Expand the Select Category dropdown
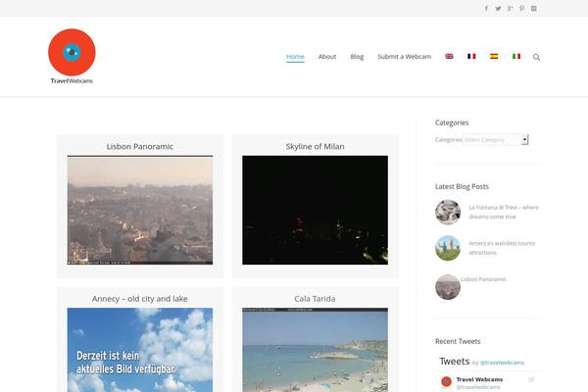Screen dimensions: 588x392 click(496, 139)
